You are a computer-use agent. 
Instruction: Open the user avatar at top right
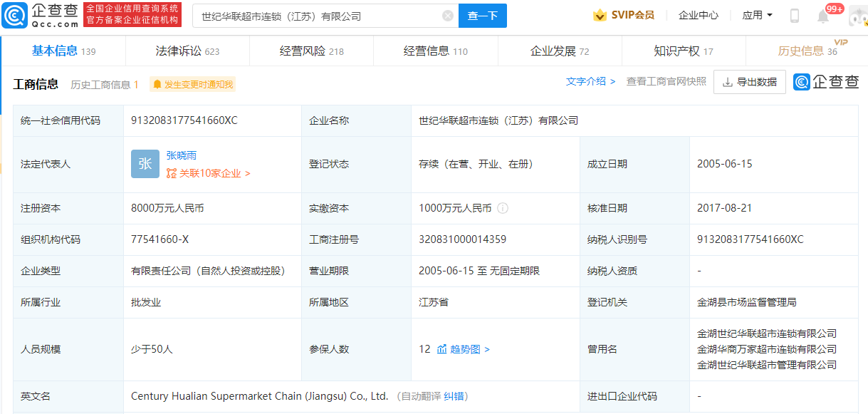tap(857, 16)
